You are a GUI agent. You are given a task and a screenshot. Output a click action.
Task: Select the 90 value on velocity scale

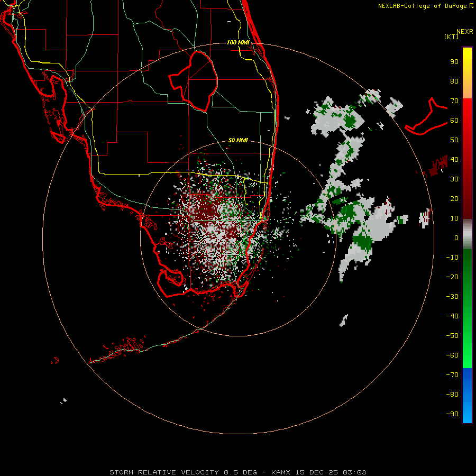coord(454,62)
